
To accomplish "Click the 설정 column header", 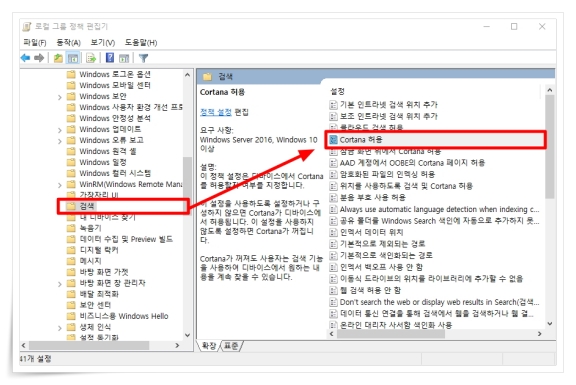I will point(337,91).
